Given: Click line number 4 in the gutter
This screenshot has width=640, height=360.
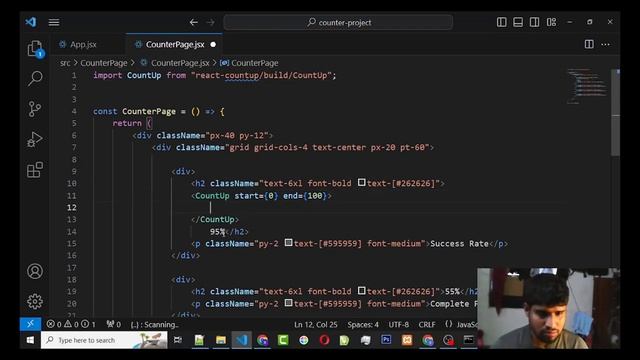Looking at the screenshot, I should 74,111.
